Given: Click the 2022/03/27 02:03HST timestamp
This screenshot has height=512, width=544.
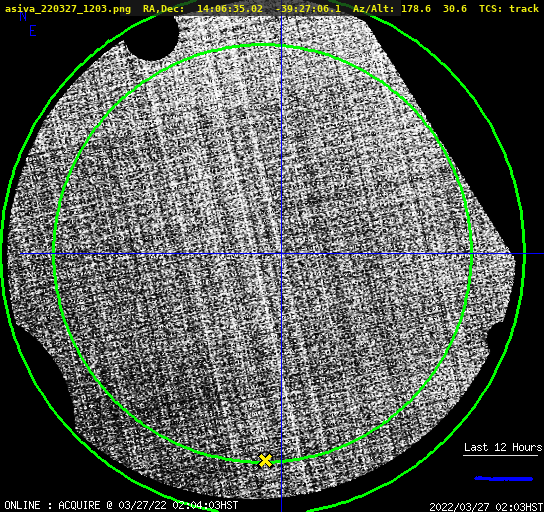Looking at the screenshot, I should point(486,507).
